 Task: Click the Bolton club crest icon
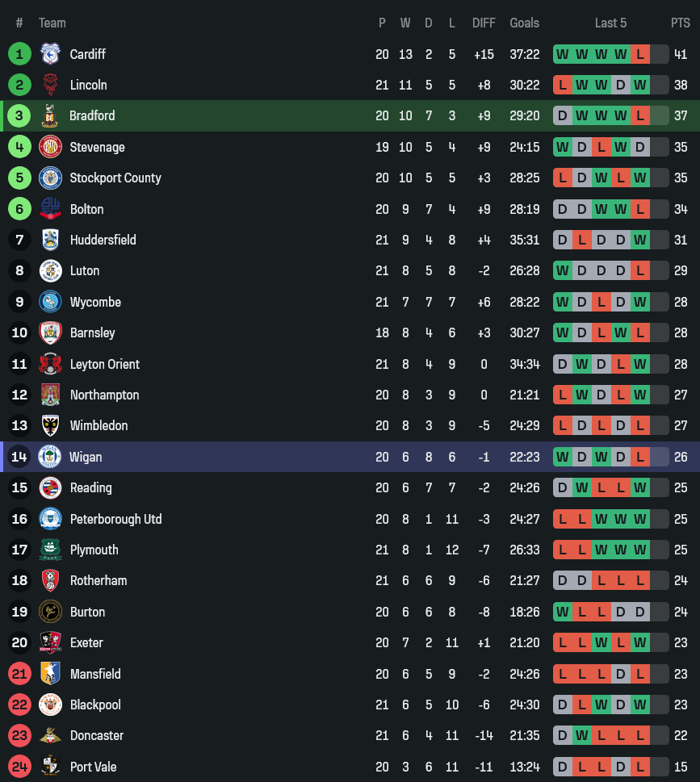pos(50,209)
